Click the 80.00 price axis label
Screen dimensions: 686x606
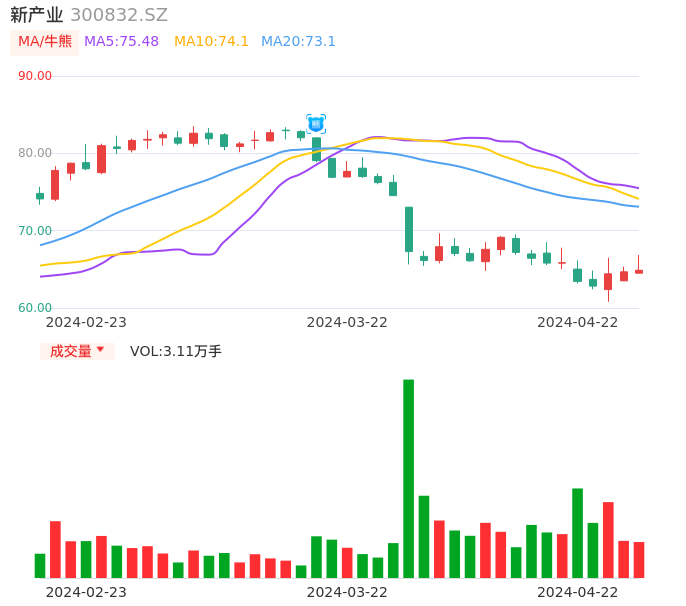point(35,153)
